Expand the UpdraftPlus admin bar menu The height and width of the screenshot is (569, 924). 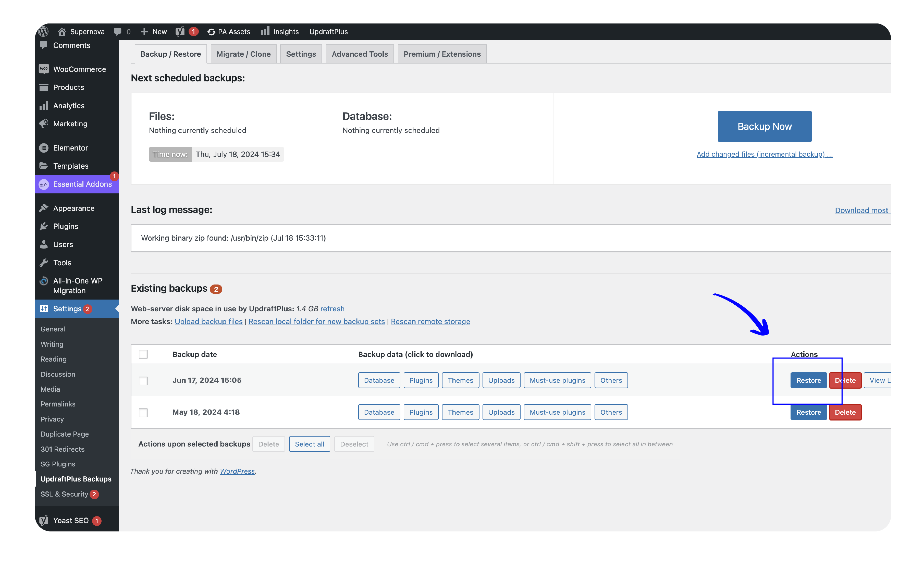pos(328,32)
